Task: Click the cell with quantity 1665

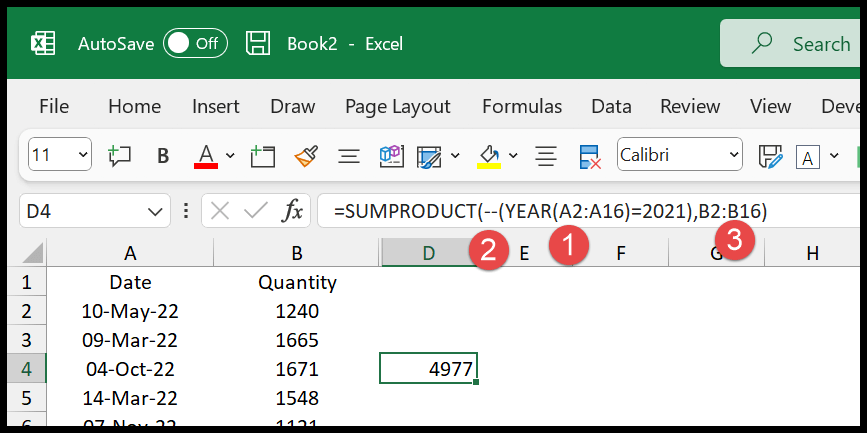Action: (x=297, y=340)
